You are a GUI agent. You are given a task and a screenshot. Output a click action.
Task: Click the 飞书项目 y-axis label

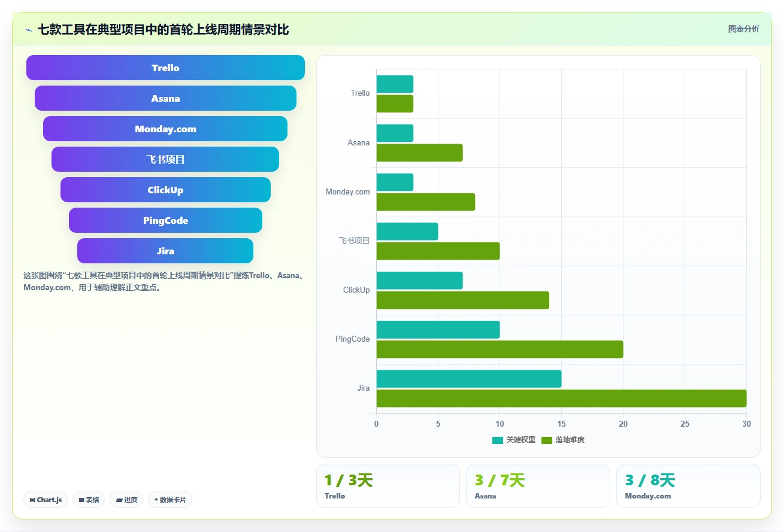(354, 241)
